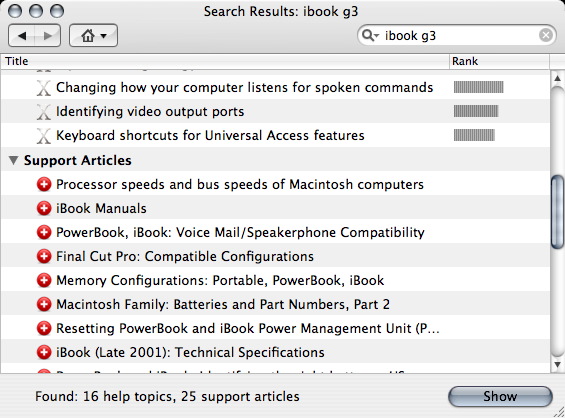Click red plus icon beside 'iBook (Late 2001)'
The height and width of the screenshot is (418, 565).
click(44, 352)
